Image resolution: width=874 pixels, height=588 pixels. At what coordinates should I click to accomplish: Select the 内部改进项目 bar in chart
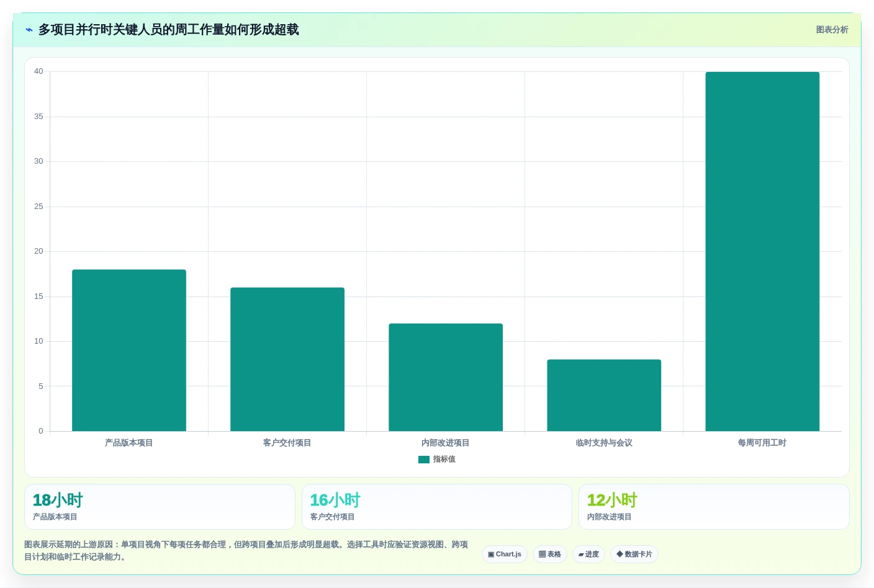point(446,377)
